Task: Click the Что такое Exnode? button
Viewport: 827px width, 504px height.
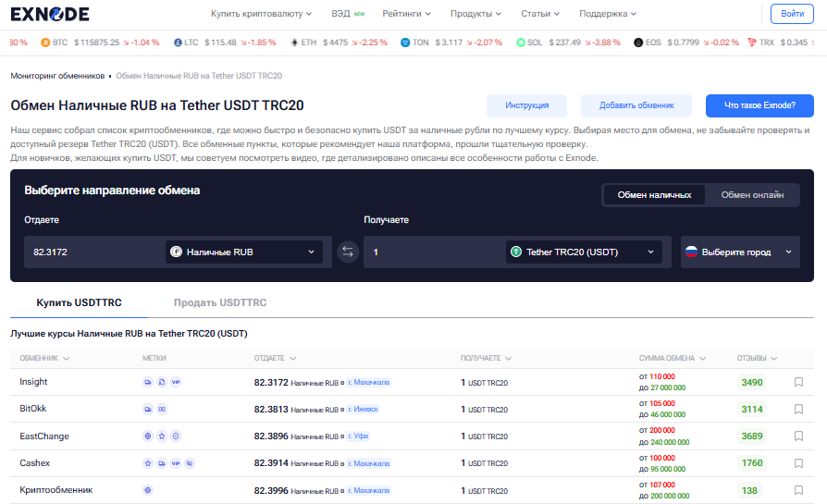Action: click(759, 105)
